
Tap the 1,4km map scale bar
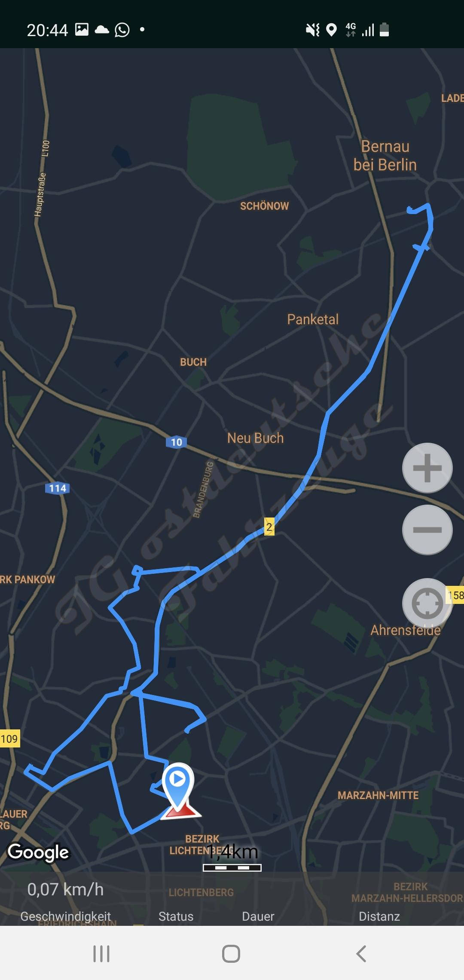coord(232,858)
